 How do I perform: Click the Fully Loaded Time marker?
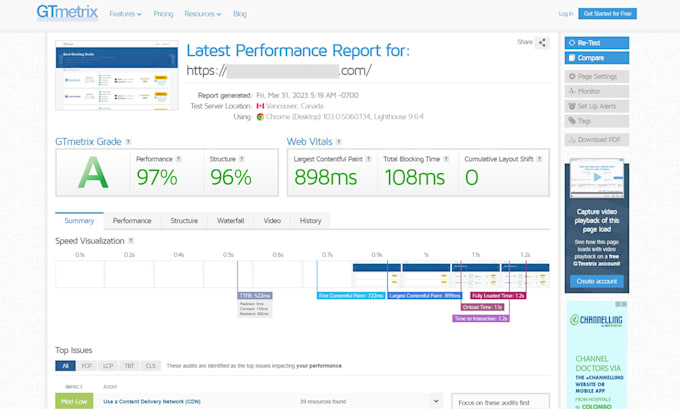[x=498, y=296]
